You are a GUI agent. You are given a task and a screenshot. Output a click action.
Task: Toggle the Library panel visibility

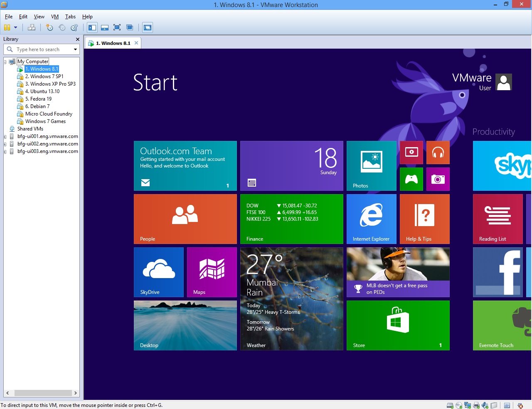[x=92, y=27]
